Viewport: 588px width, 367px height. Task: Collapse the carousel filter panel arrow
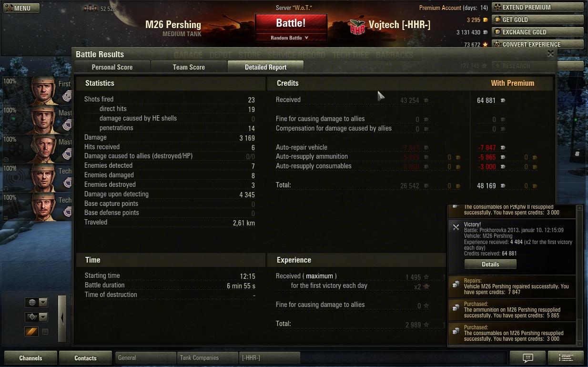tap(62, 318)
